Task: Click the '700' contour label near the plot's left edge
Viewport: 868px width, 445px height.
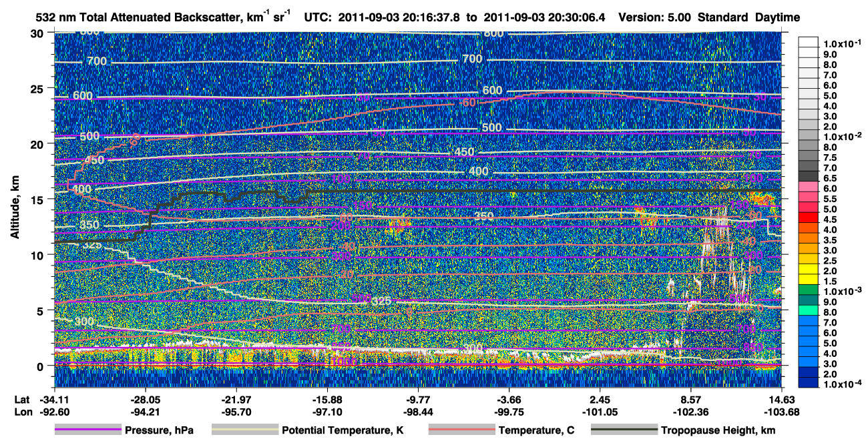Action: click(97, 61)
